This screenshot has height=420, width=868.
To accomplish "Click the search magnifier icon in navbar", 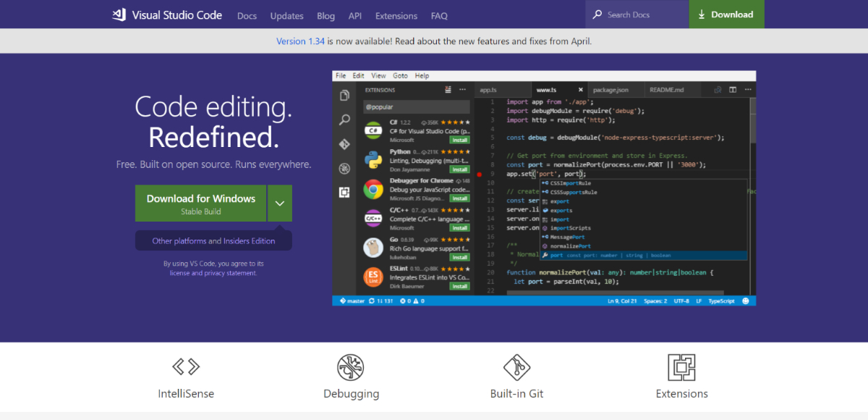I will [597, 14].
